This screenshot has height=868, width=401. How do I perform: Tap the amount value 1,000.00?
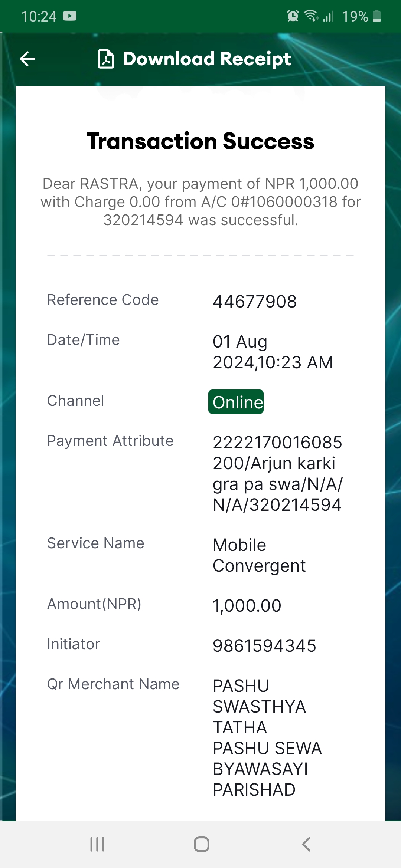click(x=247, y=605)
